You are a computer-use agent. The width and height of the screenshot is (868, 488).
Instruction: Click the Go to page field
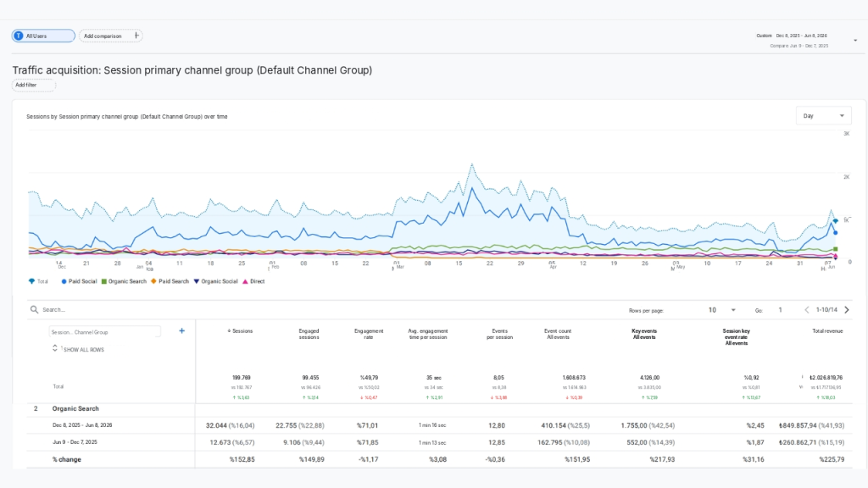781,310
